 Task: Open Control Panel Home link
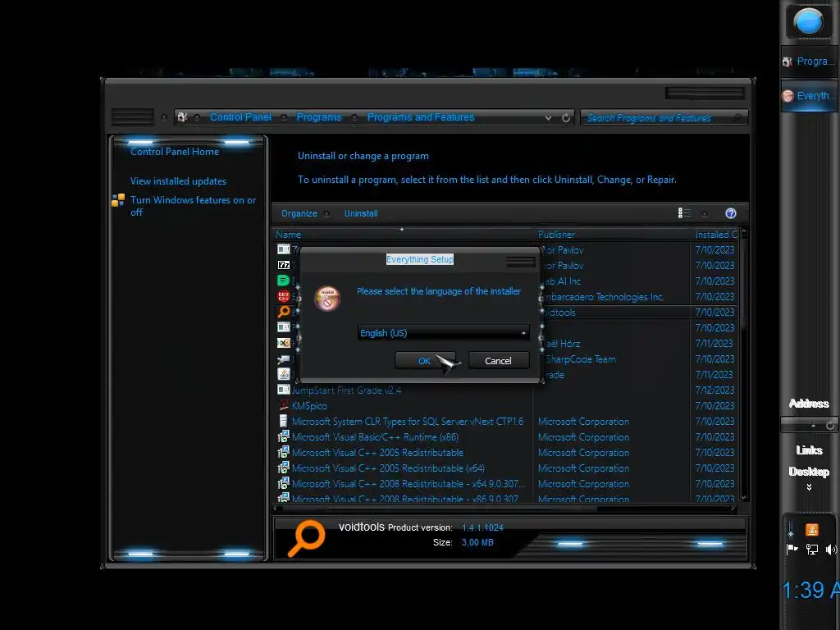(175, 152)
